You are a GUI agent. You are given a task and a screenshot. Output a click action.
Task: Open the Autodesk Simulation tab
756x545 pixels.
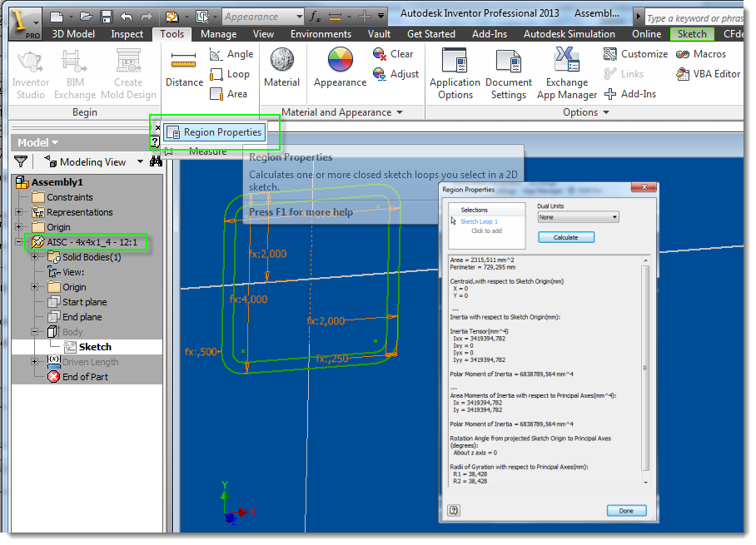click(x=569, y=34)
